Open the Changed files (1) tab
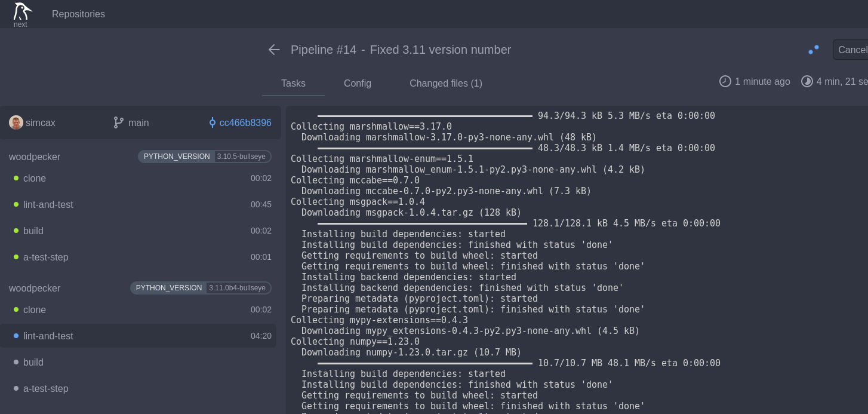The image size is (868, 414). click(x=445, y=83)
